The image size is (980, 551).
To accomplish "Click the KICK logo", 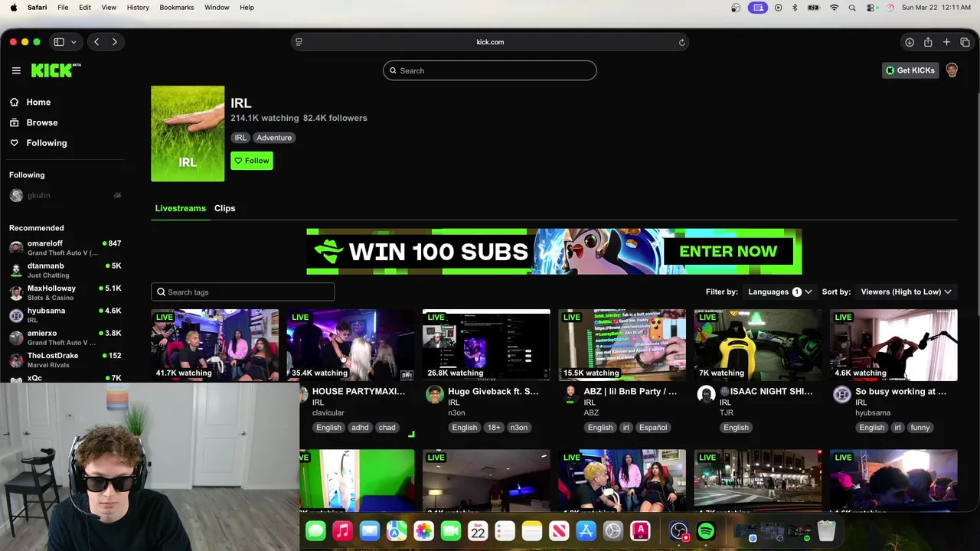I will (x=56, y=70).
